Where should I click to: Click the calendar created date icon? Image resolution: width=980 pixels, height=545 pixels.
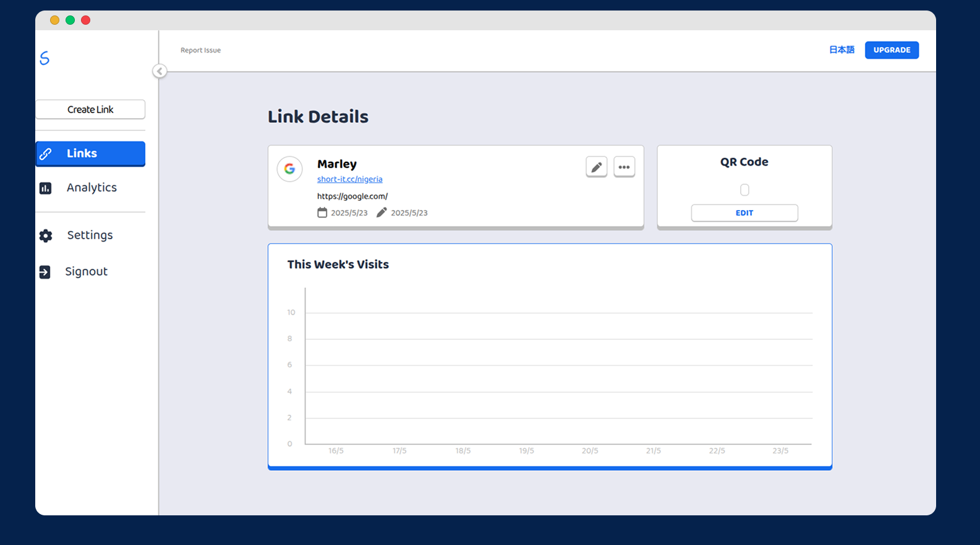(322, 213)
